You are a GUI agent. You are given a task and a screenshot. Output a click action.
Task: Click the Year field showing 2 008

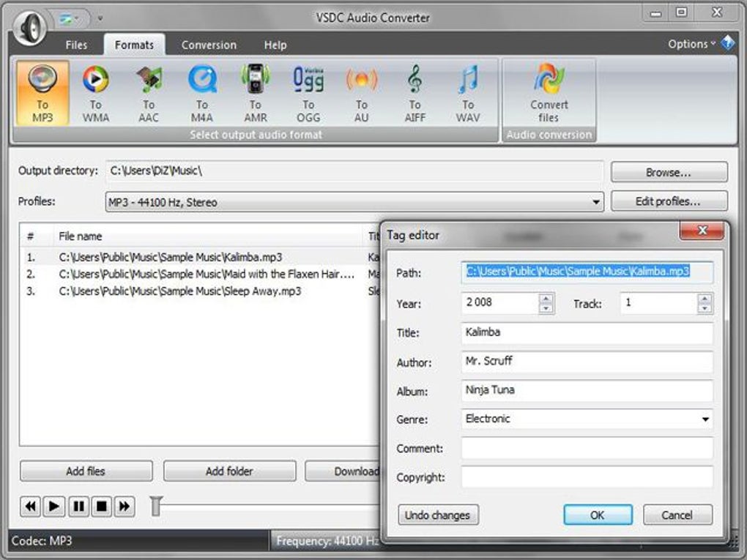pos(500,303)
